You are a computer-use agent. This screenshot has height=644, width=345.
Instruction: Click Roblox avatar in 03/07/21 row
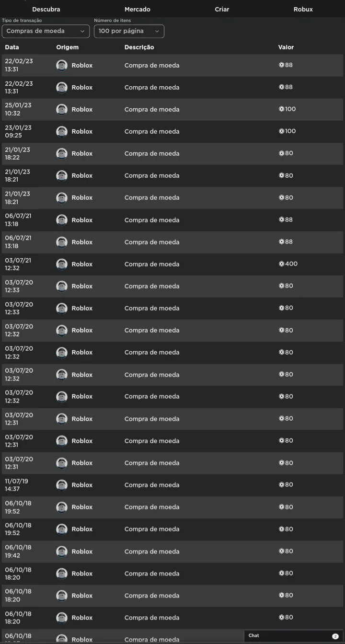click(61, 264)
